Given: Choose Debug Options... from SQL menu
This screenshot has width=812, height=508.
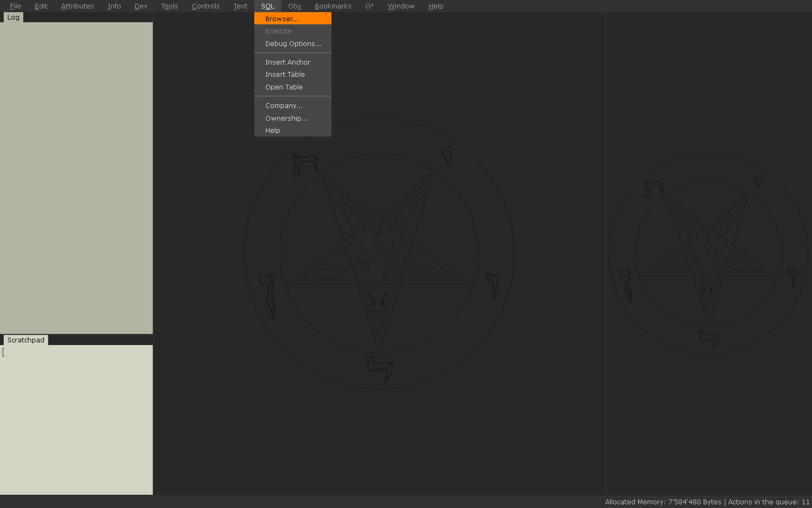Looking at the screenshot, I should tap(292, 44).
